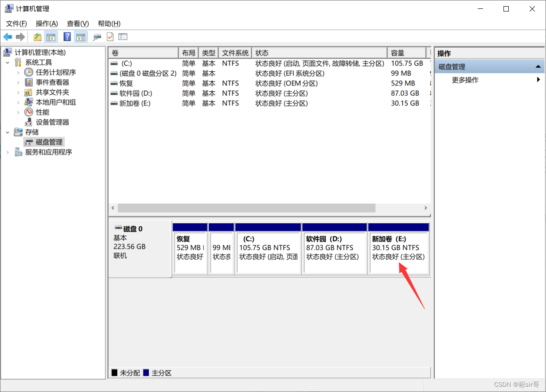Click the disk rescan/connect toolbar icon
546x392 pixels.
pos(97,37)
